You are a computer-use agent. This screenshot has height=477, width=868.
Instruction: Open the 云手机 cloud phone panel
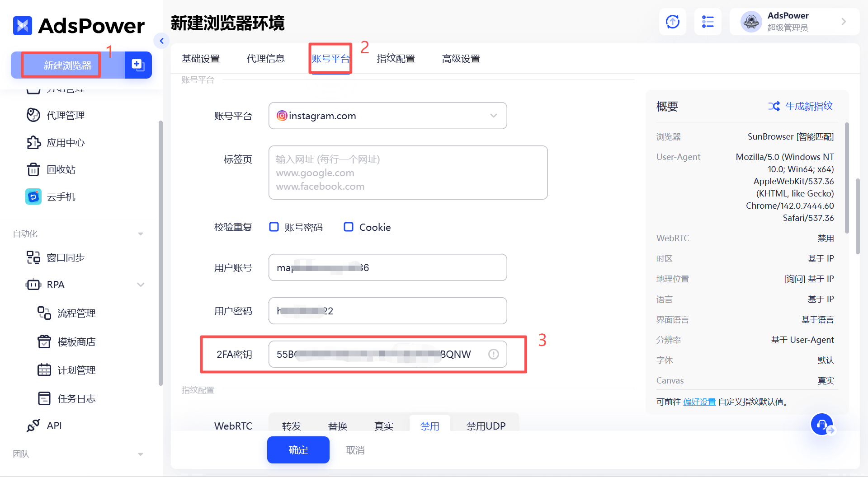(x=61, y=196)
